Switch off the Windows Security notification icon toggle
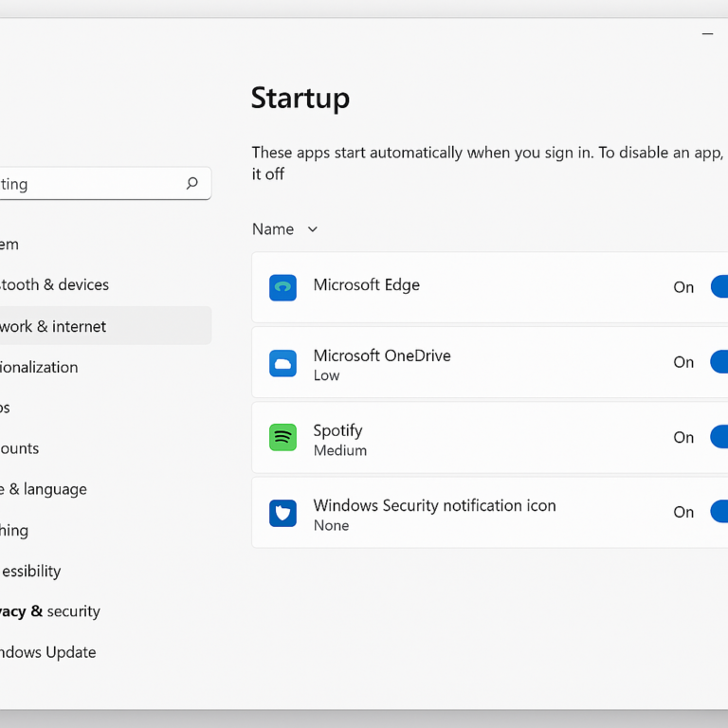 pos(719,512)
